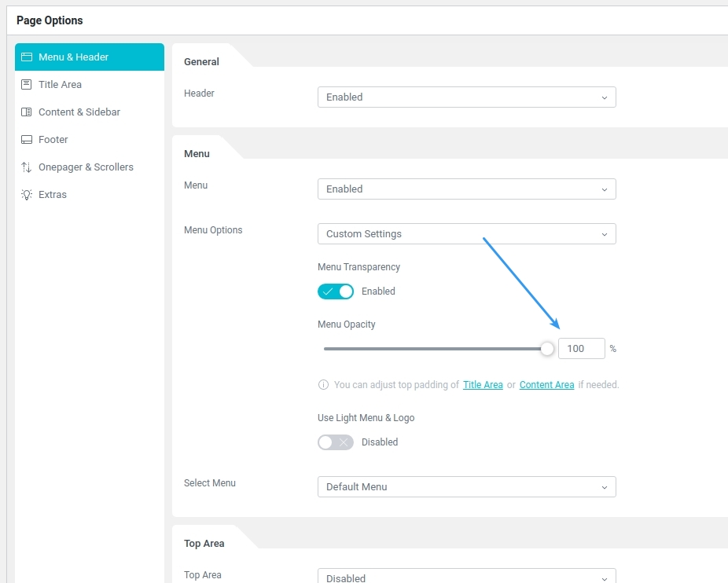The width and height of the screenshot is (728, 583).
Task: Click the Title Area icon in sidebar
Action: point(27,85)
